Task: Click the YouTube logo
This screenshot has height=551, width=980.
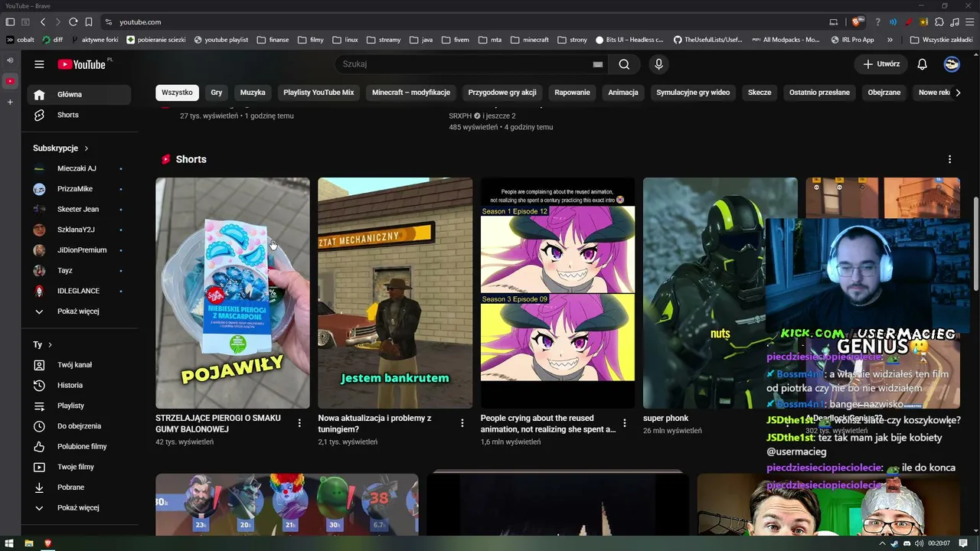Action: 83,64
